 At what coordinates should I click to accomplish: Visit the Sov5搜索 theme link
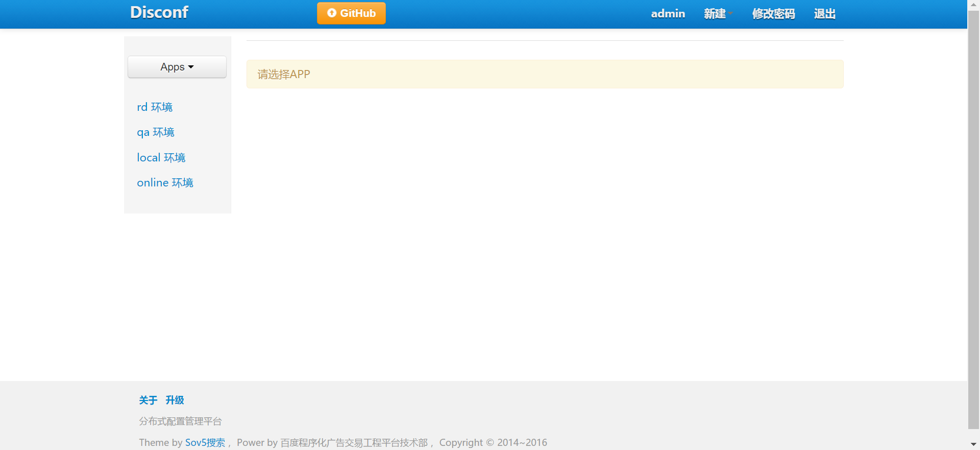point(205,442)
